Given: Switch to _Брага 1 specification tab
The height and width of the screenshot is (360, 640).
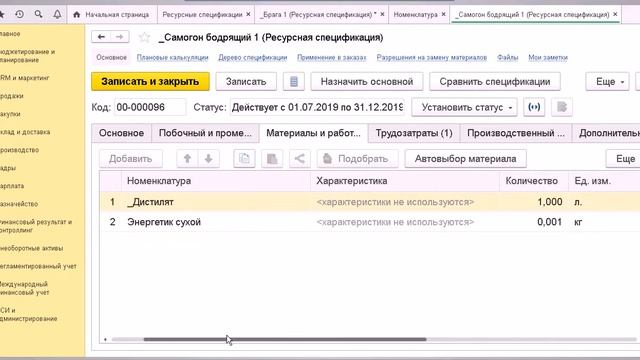Looking at the screenshot, I should tap(318, 14).
